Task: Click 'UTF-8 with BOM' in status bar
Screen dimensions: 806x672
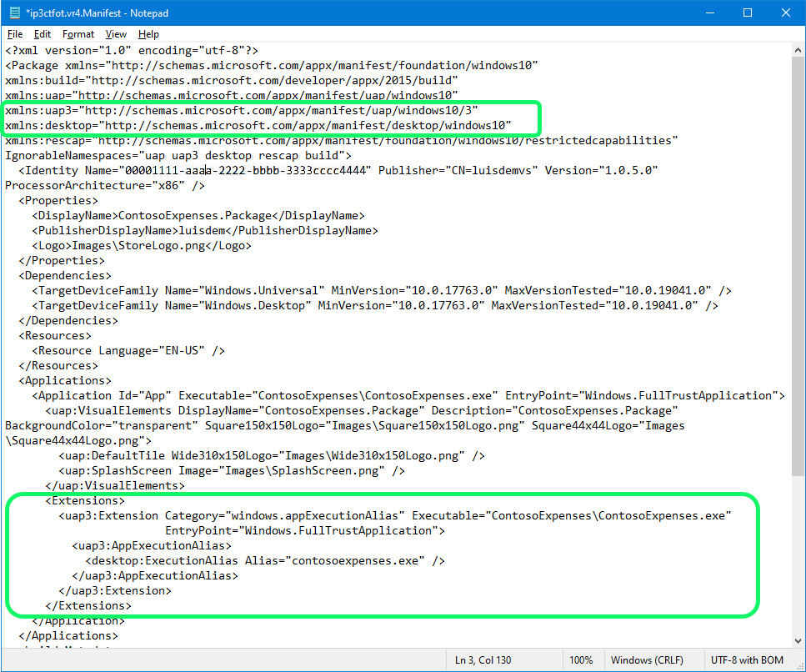Action: (x=747, y=660)
